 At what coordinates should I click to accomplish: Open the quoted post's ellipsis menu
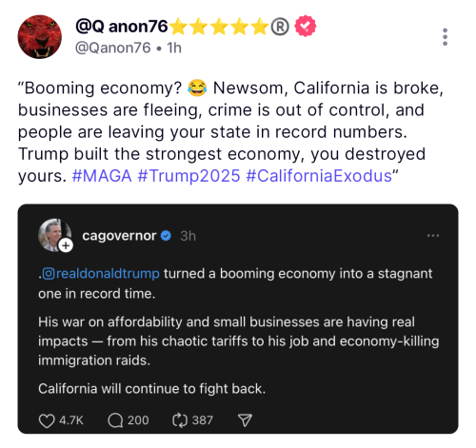(433, 236)
